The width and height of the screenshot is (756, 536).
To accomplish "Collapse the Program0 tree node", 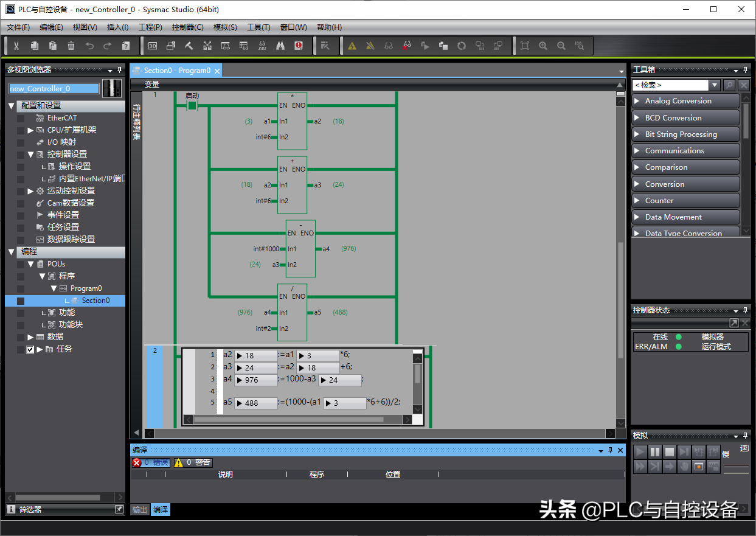I will [54, 288].
